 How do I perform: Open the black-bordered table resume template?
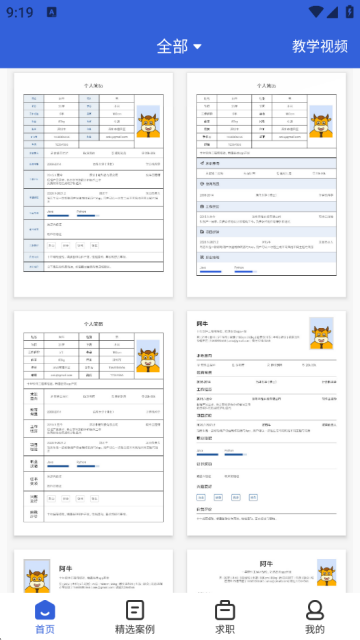pos(93,423)
